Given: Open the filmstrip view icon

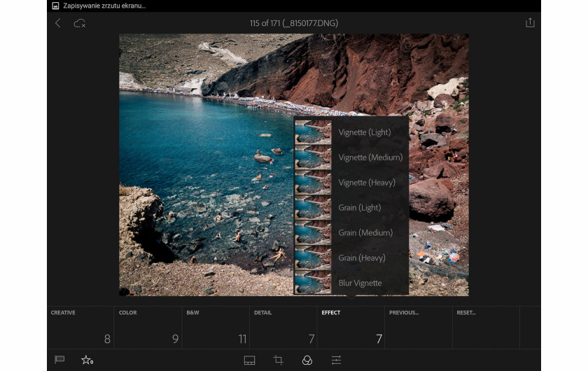Looking at the screenshot, I should [x=249, y=360].
